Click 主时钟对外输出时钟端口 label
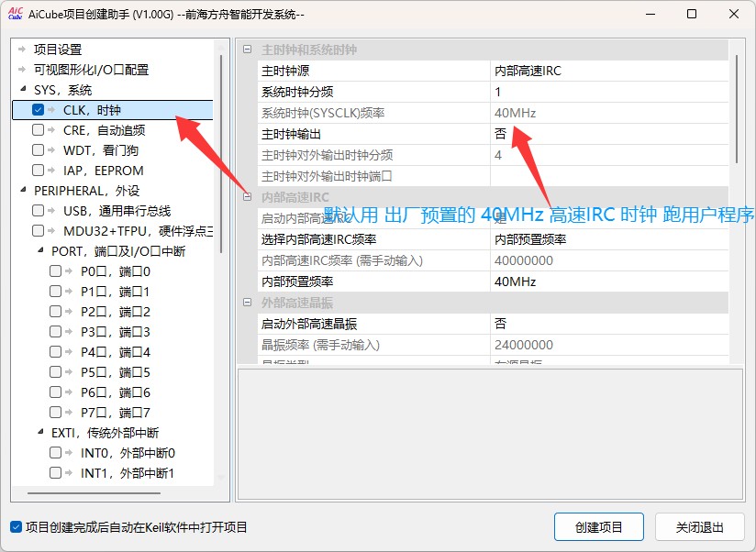This screenshot has width=756, height=552. (x=327, y=176)
